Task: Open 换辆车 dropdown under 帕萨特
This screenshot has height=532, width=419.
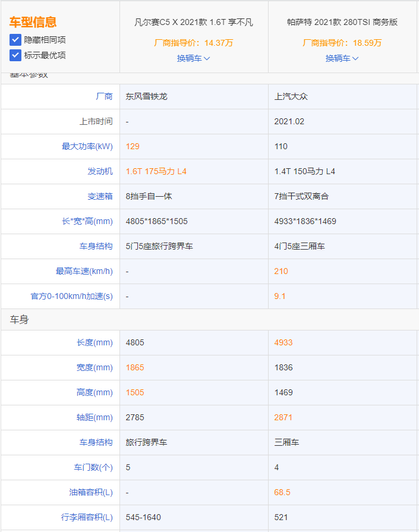Action: (x=342, y=58)
